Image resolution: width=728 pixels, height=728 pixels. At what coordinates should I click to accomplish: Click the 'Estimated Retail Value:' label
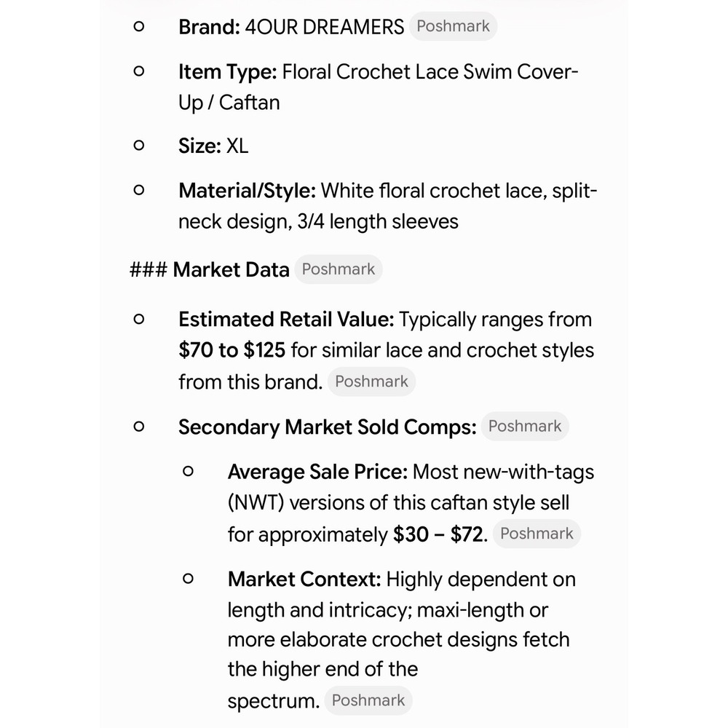tap(286, 320)
